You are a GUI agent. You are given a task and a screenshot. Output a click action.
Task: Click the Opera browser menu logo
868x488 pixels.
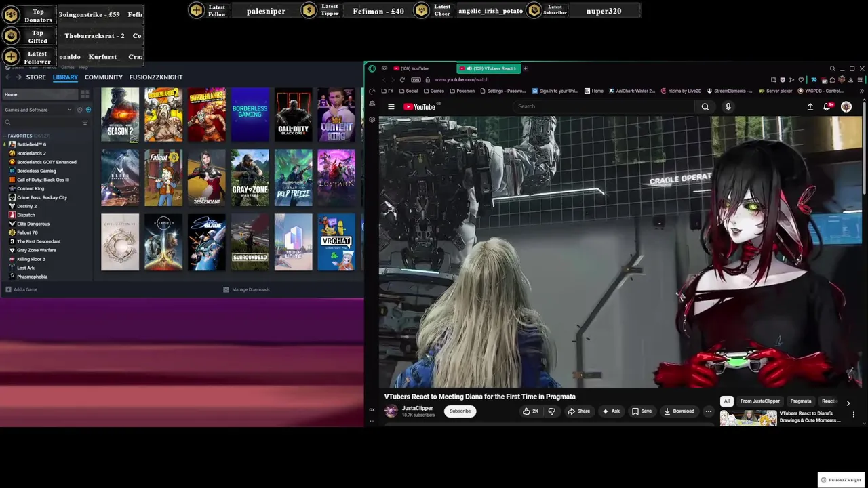(x=372, y=68)
